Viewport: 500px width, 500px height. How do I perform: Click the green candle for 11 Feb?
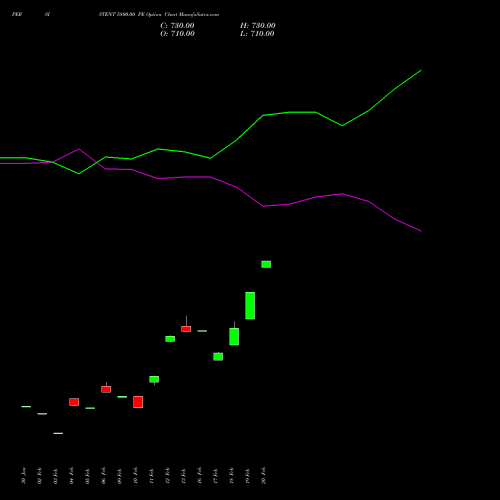pos(154,379)
